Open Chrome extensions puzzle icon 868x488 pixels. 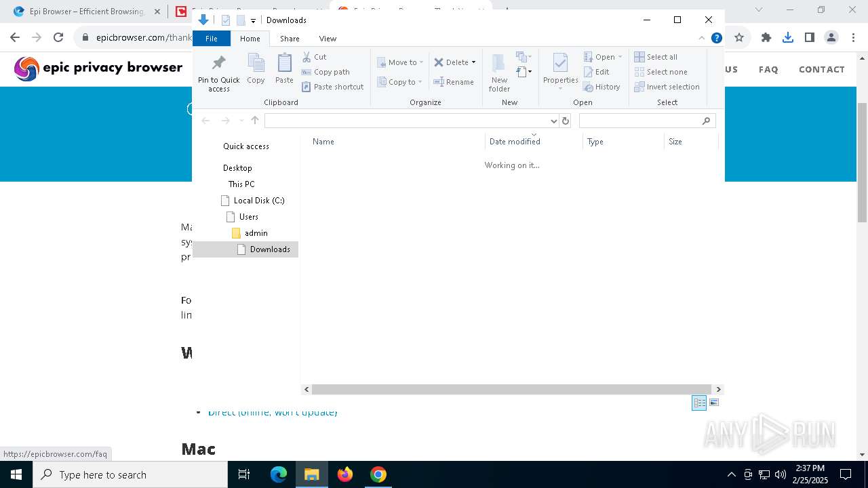766,38
